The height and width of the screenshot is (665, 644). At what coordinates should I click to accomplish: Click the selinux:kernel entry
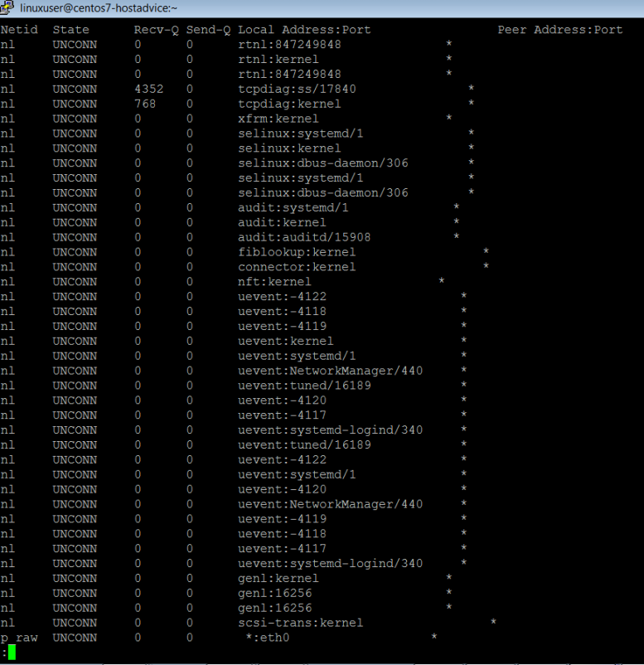(289, 148)
